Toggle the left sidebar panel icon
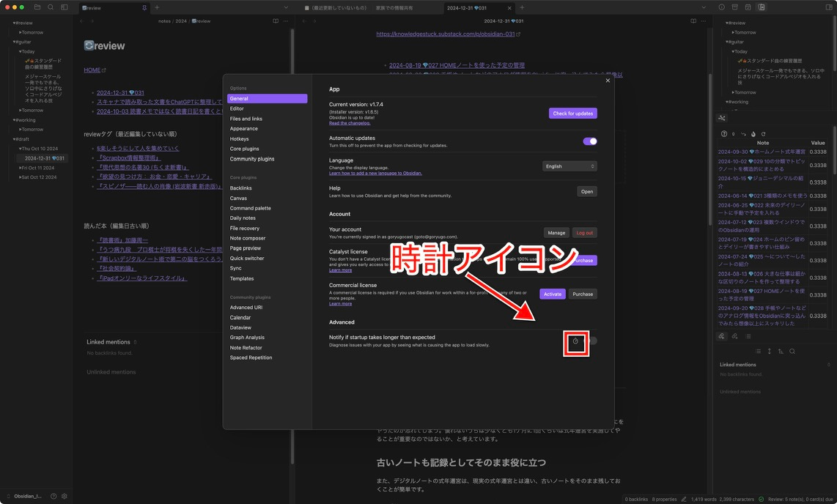Viewport: 837px width, 504px height. pyautogui.click(x=64, y=7)
